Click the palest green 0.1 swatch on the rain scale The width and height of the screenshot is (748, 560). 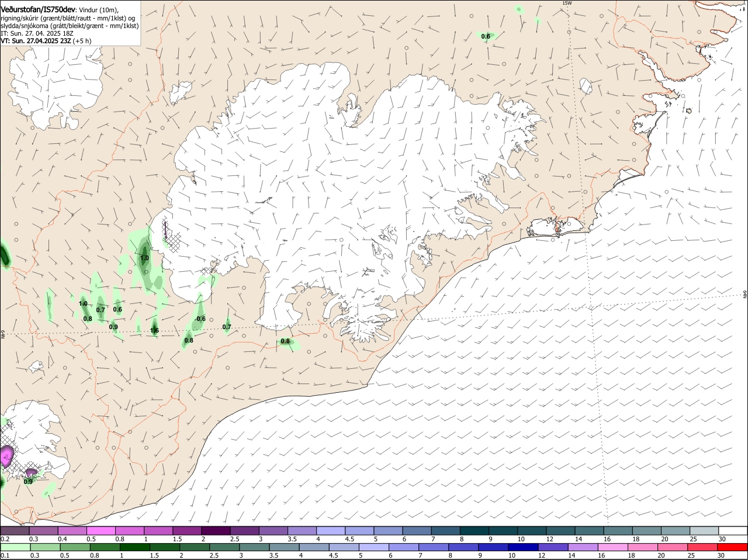(x=15, y=547)
